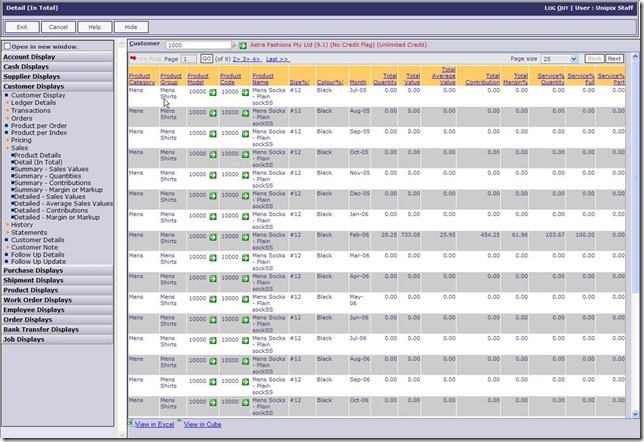Click Product Model arrow in Dec-05 row

tap(212, 195)
